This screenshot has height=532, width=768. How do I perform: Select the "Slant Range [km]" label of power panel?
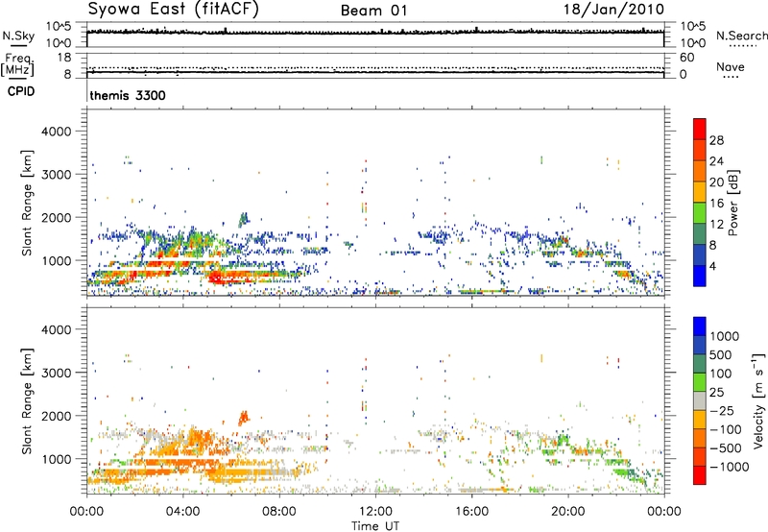[27, 203]
